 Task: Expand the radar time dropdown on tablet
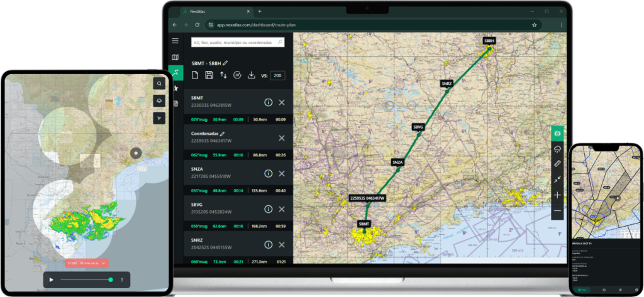click(x=104, y=264)
